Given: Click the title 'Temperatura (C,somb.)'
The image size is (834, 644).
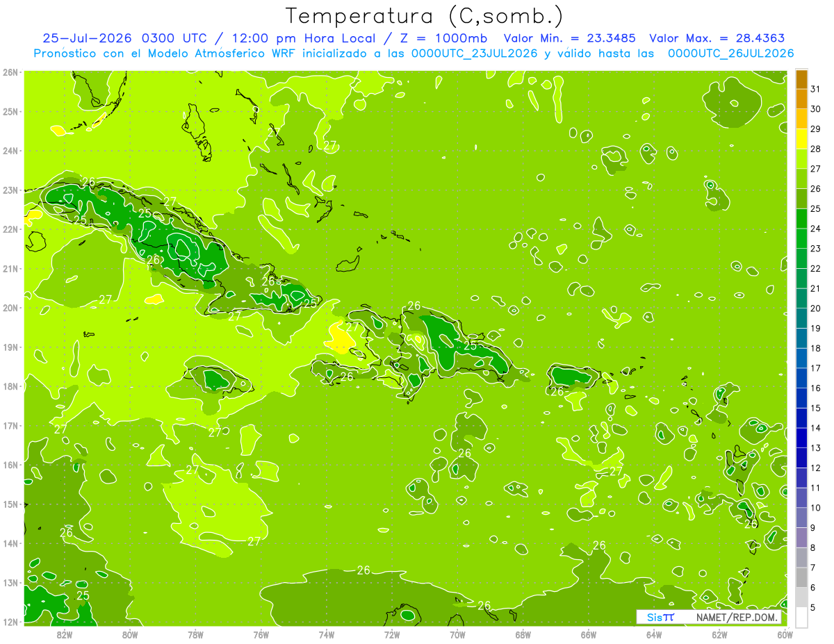Looking at the screenshot, I should point(424,16).
